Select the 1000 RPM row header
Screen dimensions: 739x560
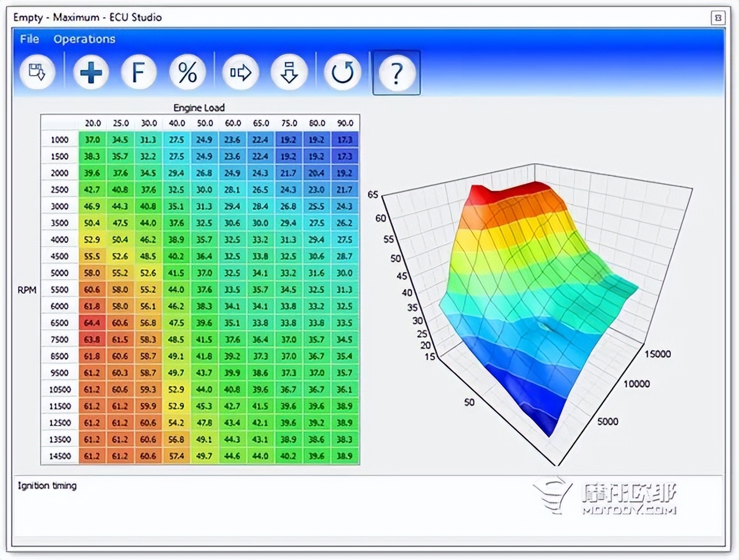[59, 140]
